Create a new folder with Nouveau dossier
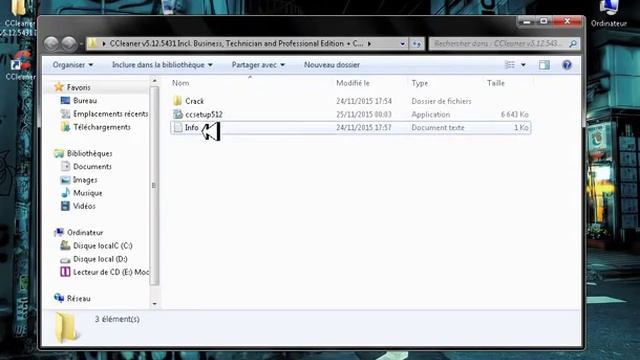The height and width of the screenshot is (360, 640). (x=332, y=65)
